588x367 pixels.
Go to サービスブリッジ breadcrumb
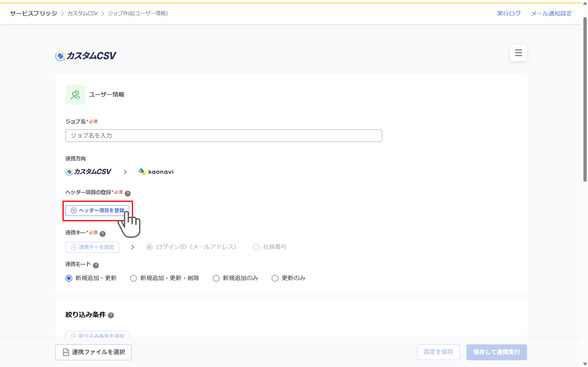34,13
